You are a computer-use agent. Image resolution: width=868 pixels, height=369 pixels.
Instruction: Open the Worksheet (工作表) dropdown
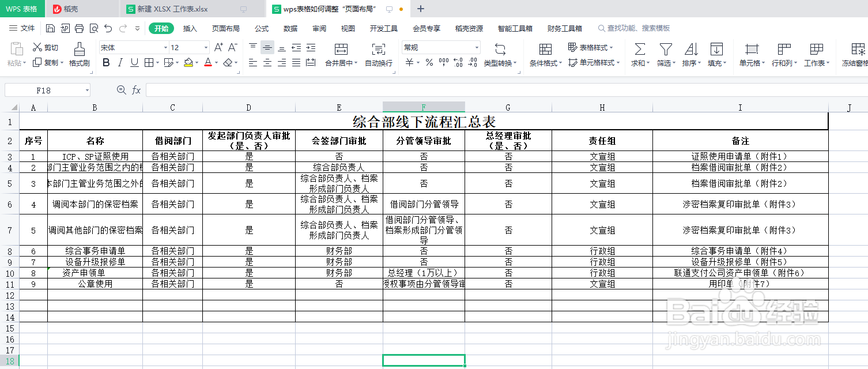point(816,55)
